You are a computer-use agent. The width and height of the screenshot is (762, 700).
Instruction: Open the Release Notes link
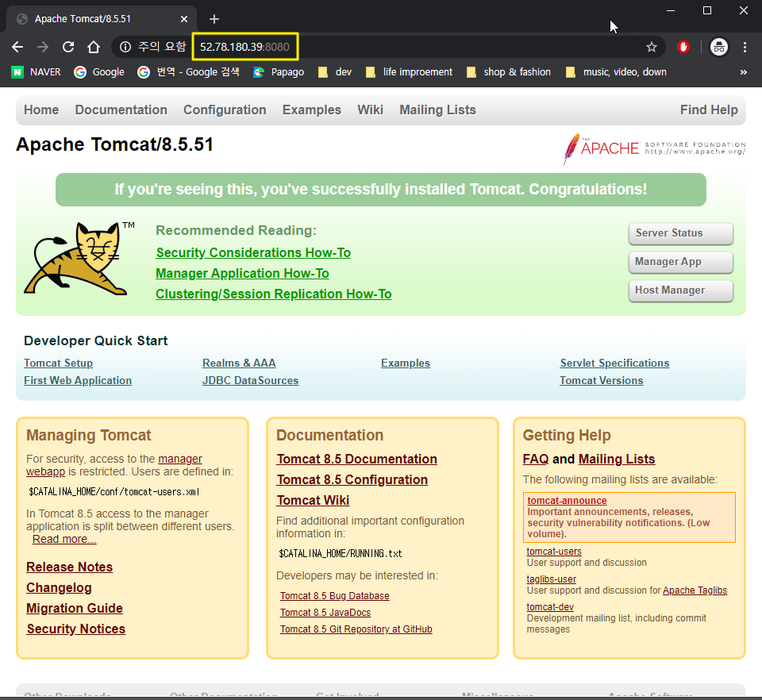coord(70,567)
